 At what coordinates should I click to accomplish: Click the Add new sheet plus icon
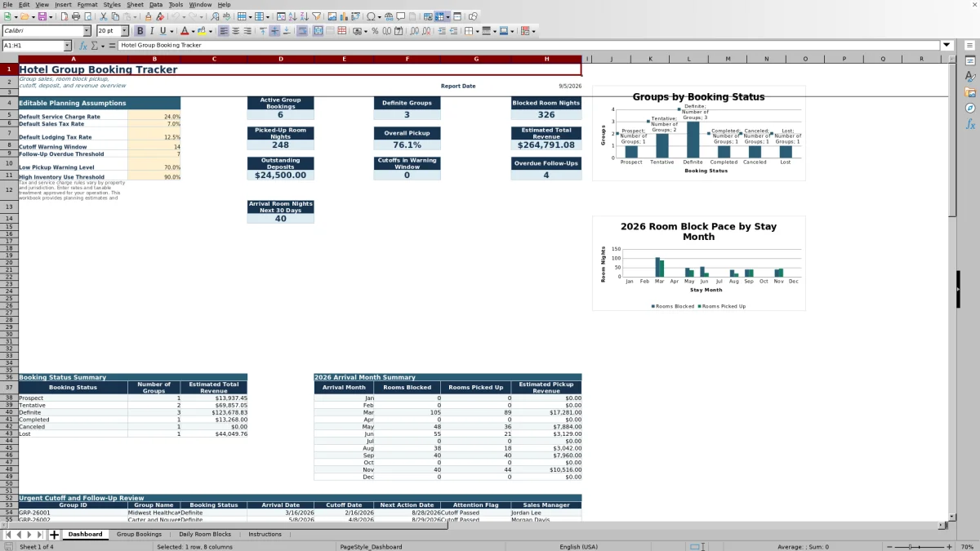[x=55, y=535]
